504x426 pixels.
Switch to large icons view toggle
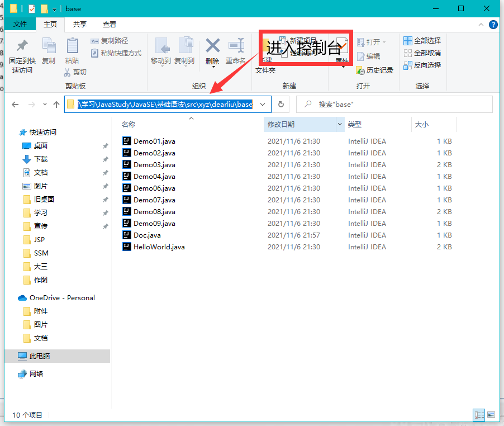pos(491,415)
